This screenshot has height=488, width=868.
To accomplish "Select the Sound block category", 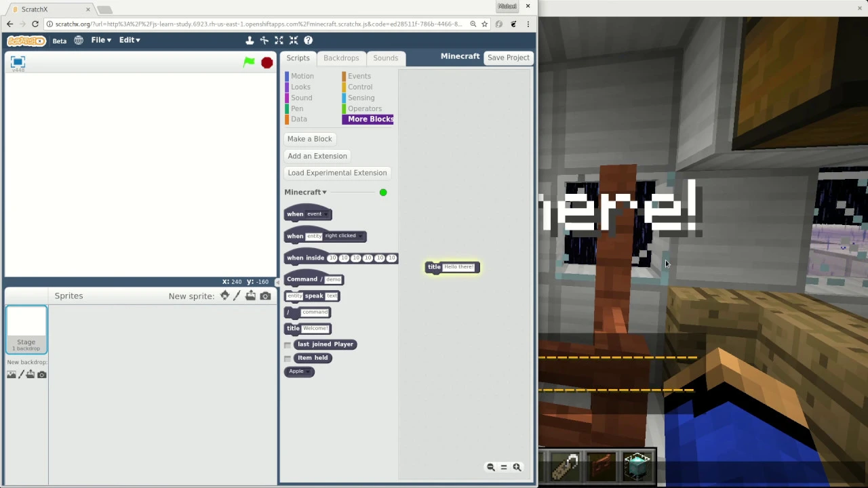I will [302, 98].
